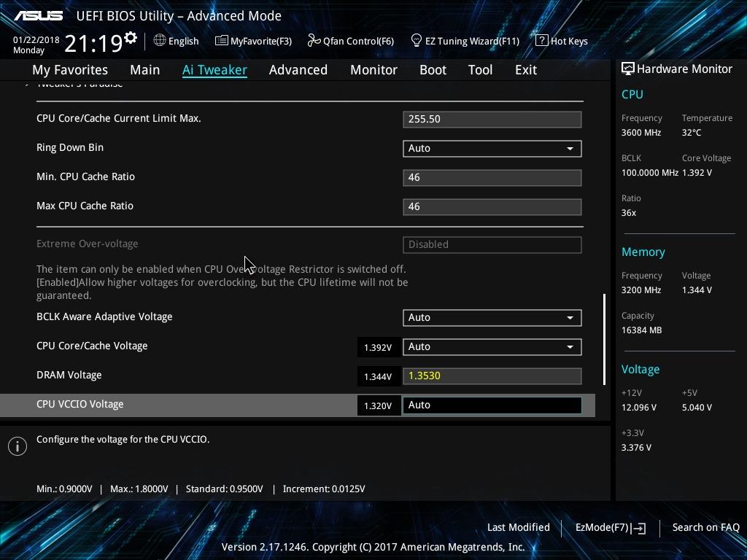Go to the Advanced tab
The image size is (747, 560).
click(298, 70)
